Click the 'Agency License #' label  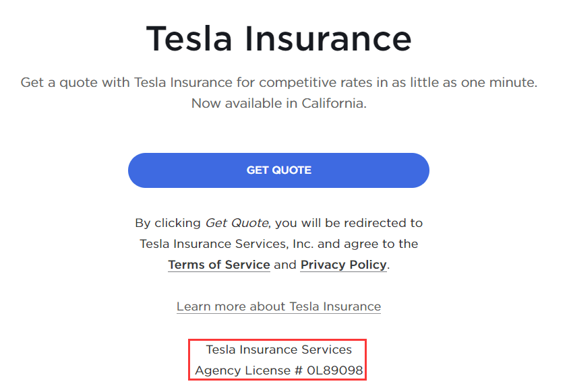248,370
